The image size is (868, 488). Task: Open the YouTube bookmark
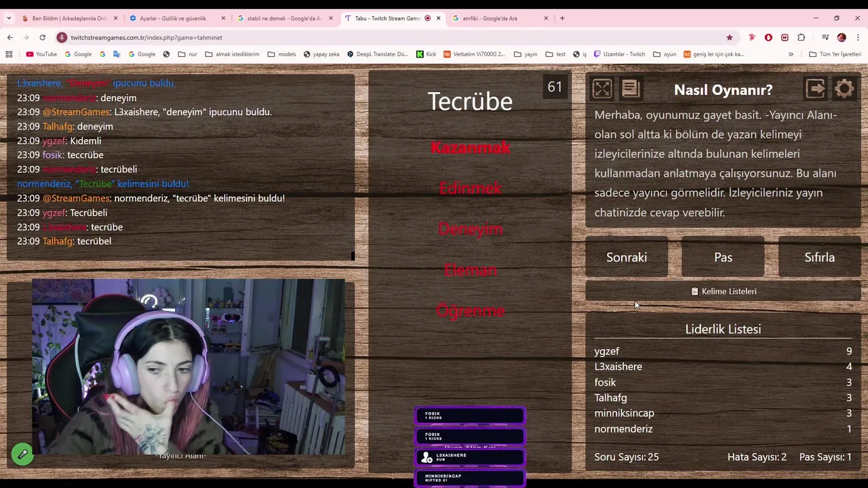point(41,54)
